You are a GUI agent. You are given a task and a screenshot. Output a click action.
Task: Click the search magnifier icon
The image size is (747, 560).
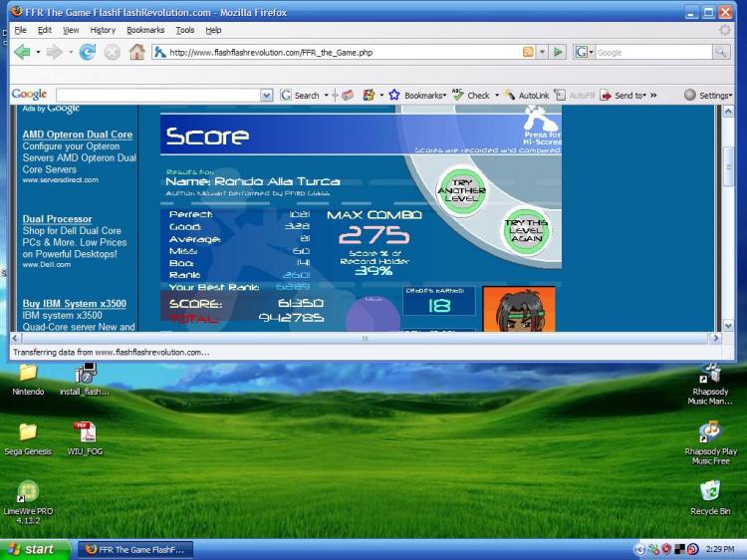point(721,52)
